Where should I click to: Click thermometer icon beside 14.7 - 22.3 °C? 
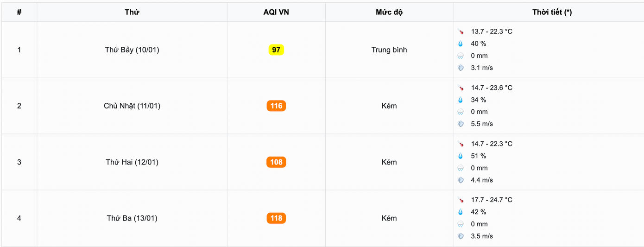[x=461, y=144]
